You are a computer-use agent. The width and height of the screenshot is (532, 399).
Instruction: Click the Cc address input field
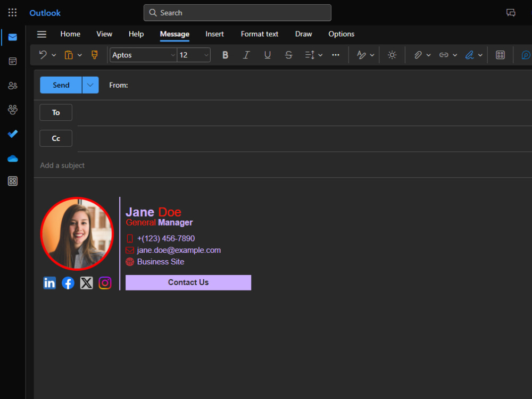[x=305, y=138]
